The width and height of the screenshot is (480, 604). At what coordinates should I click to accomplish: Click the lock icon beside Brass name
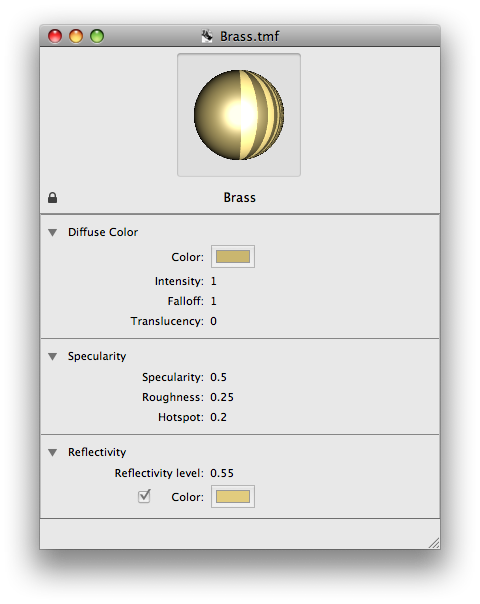(52, 198)
